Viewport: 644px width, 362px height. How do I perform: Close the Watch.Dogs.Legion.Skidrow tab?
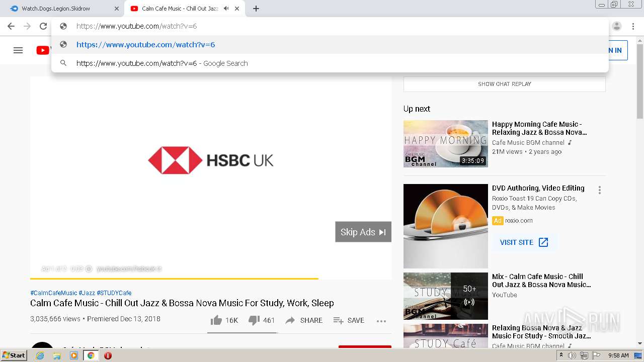(117, 9)
